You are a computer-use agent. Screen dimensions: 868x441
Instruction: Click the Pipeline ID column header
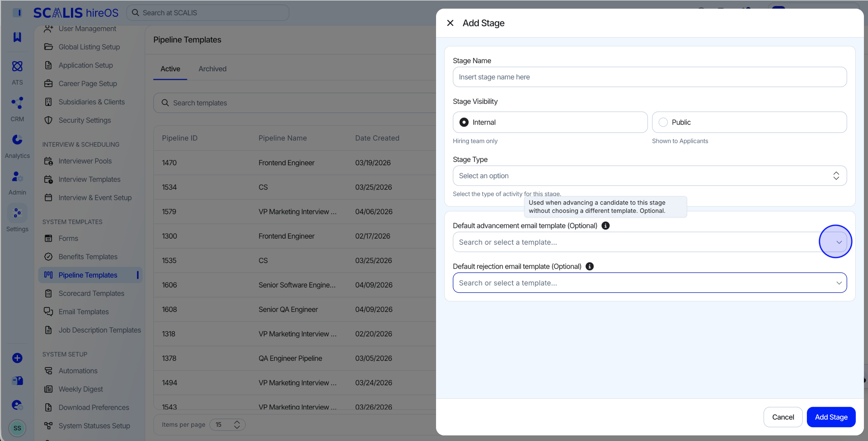click(180, 138)
